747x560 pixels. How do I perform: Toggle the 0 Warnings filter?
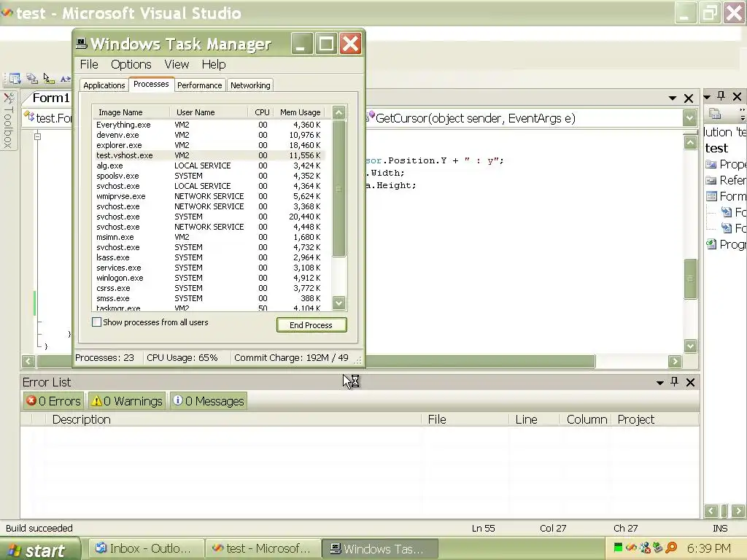[x=127, y=401]
